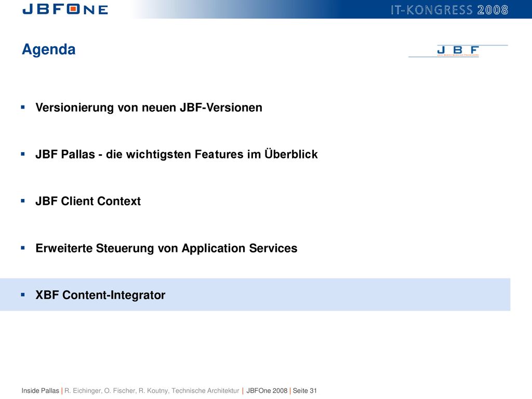Click the small JBF logo beside Agenda
The width and height of the screenshot is (532, 399).
coord(458,51)
